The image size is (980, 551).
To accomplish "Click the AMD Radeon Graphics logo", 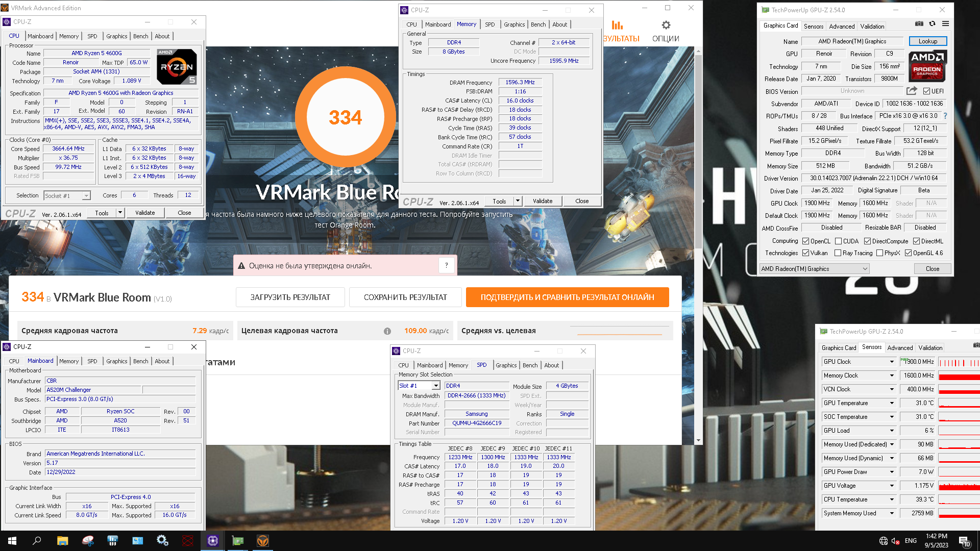I will click(x=927, y=66).
